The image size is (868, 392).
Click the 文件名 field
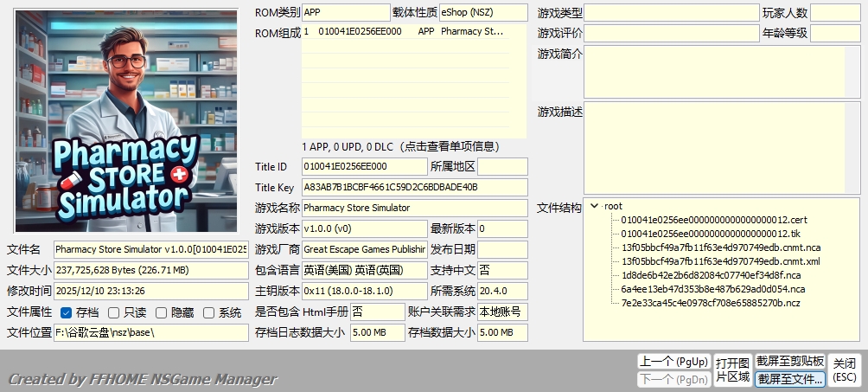(x=151, y=249)
